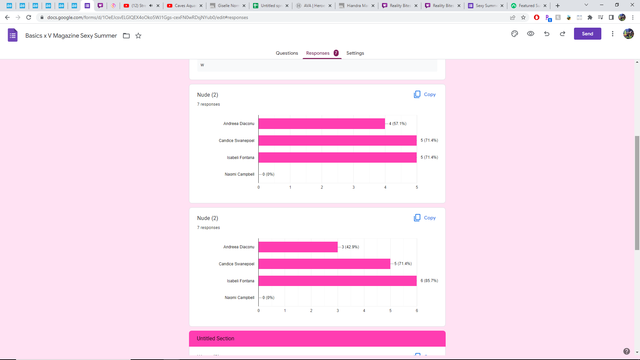Click the 3 (42.9%) value label
640x360 pixels.
pos(350,247)
